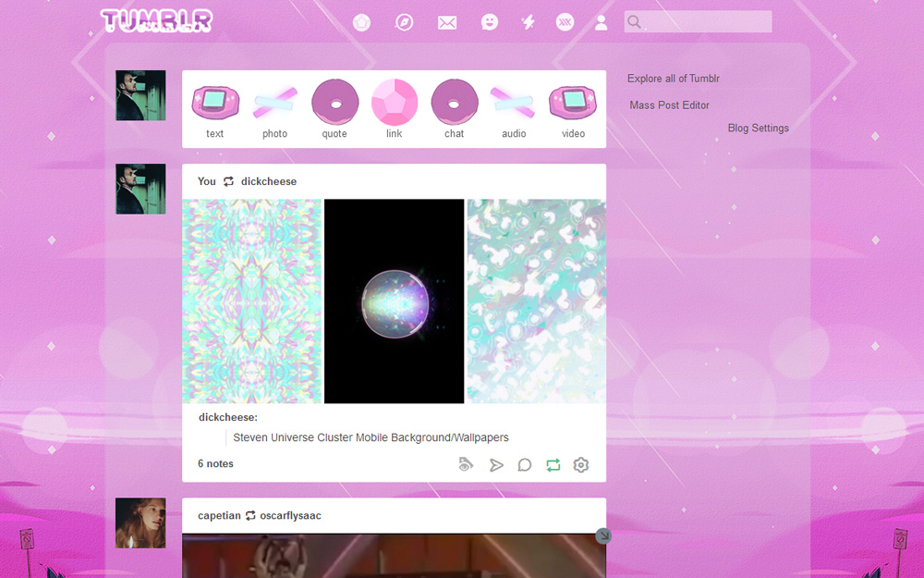The image size is (924, 578).
Task: Open messaging smiley face icon
Action: pos(489,22)
